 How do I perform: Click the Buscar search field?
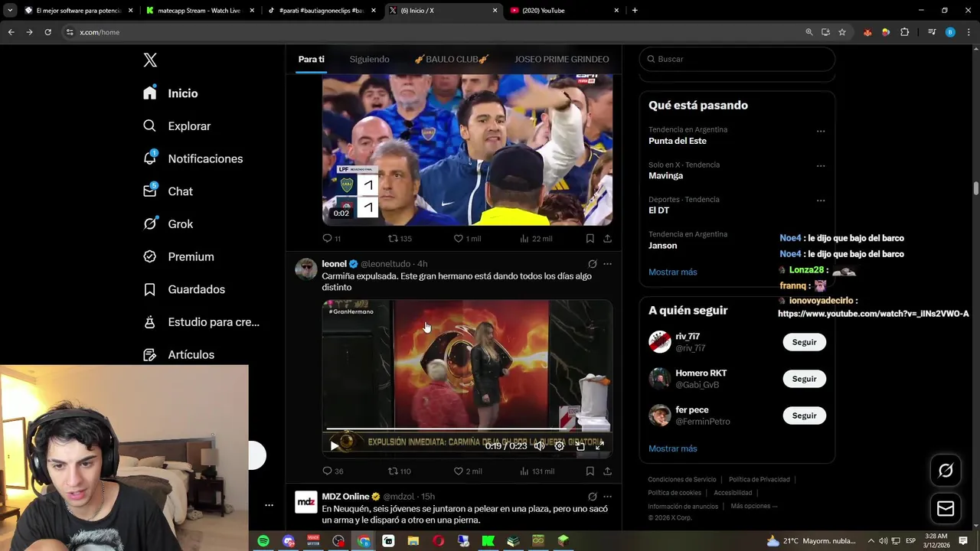[x=737, y=59]
